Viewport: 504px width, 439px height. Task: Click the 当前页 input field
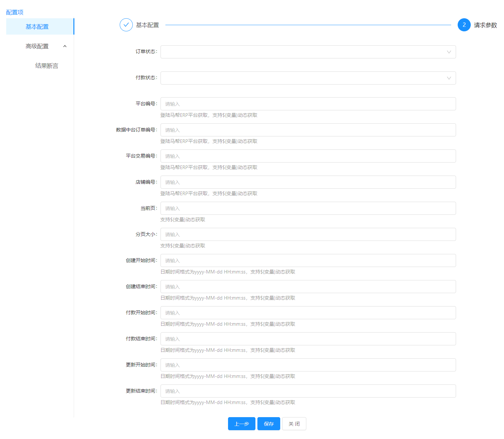pos(308,208)
